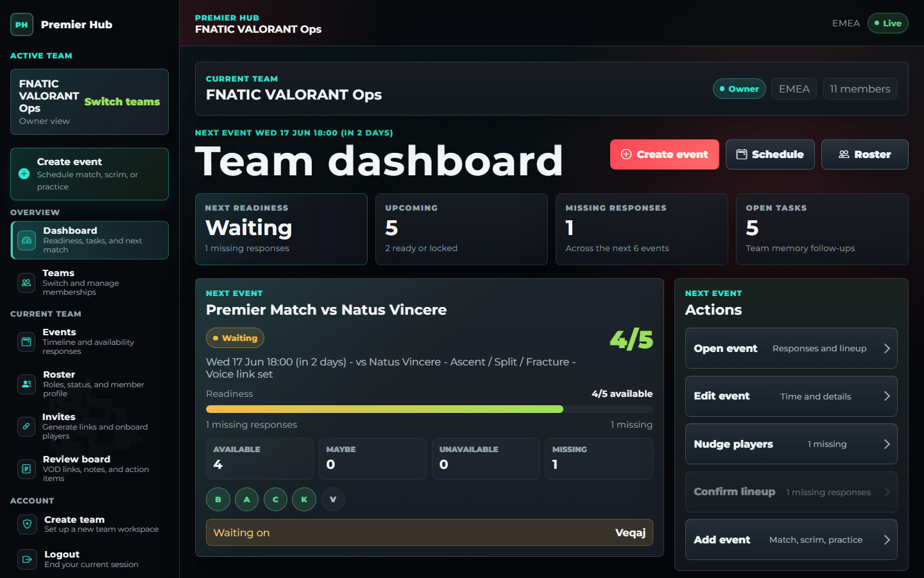Open the Schedule button
Viewport: 924px width, 578px height.
(770, 154)
